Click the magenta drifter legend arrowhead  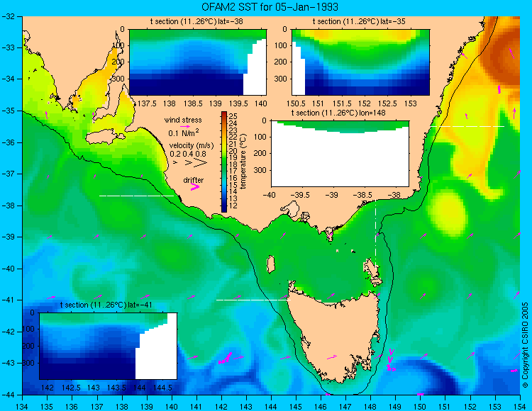[195, 186]
